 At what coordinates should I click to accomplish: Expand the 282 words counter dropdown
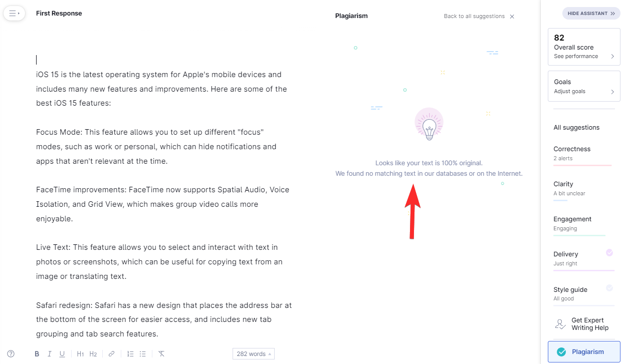click(254, 354)
